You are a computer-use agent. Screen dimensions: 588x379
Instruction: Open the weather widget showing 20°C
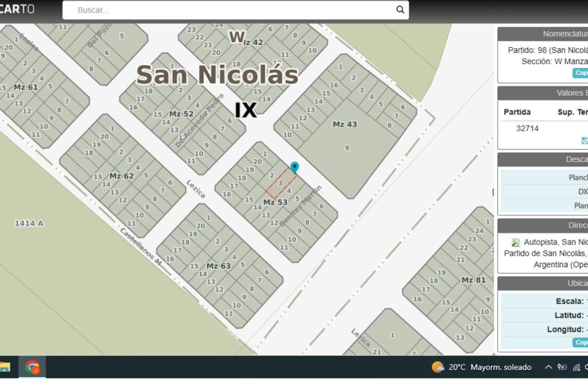(x=481, y=367)
